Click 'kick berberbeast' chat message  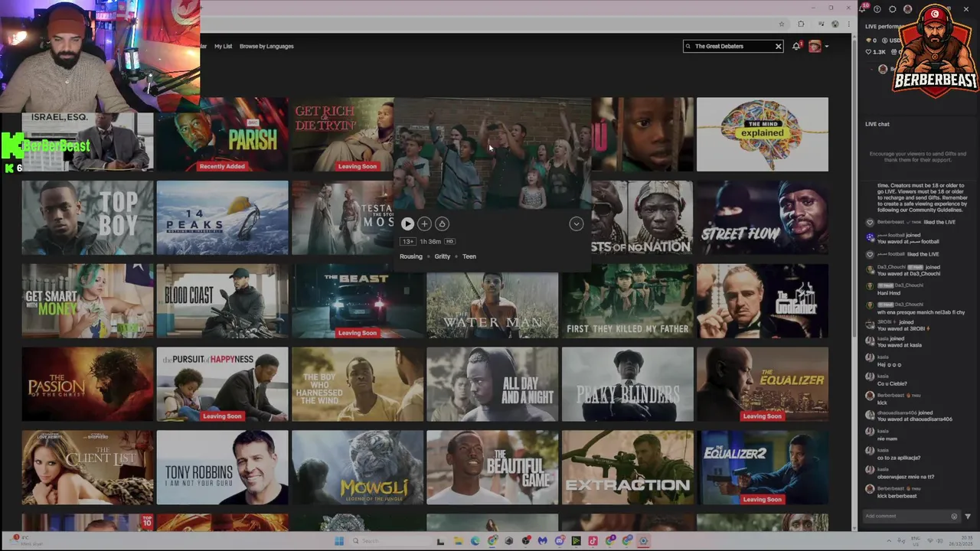pyautogui.click(x=897, y=496)
